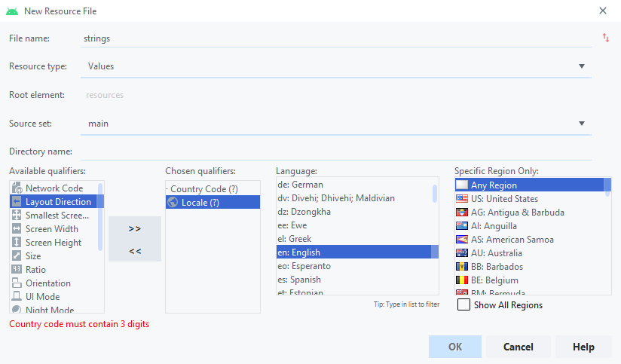Click the Language list scrollbar

[x=435, y=194]
